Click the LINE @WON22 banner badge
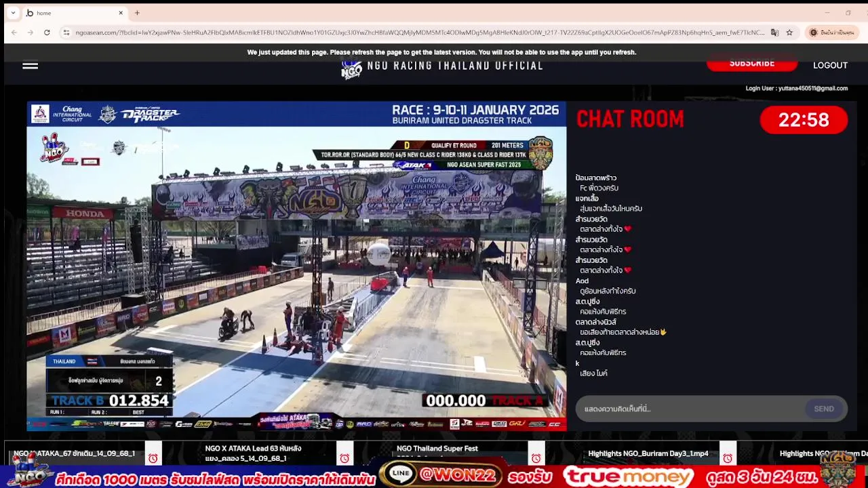The height and width of the screenshot is (488, 868). point(441,475)
